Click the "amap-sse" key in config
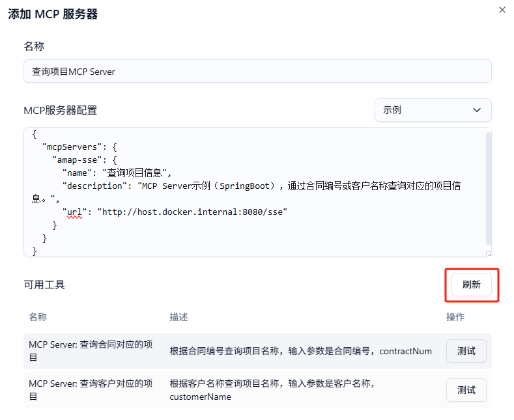 click(x=78, y=160)
